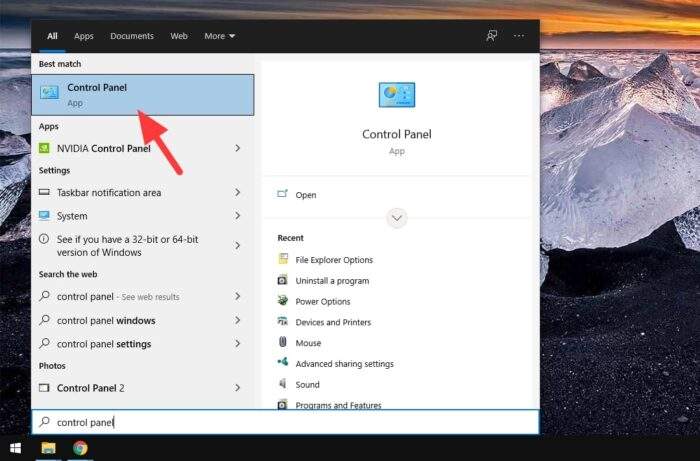This screenshot has width=700, height=461.
Task: Switch to the All tab
Action: coord(52,36)
